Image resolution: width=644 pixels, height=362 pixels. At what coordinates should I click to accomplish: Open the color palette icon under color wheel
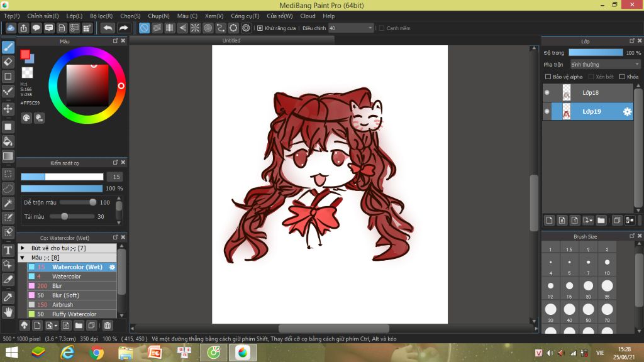[x=26, y=118]
